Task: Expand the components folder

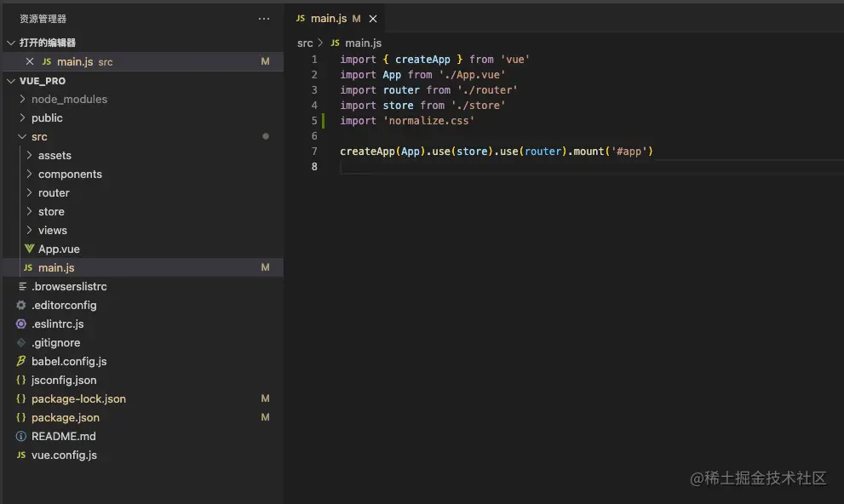Action: tap(29, 174)
